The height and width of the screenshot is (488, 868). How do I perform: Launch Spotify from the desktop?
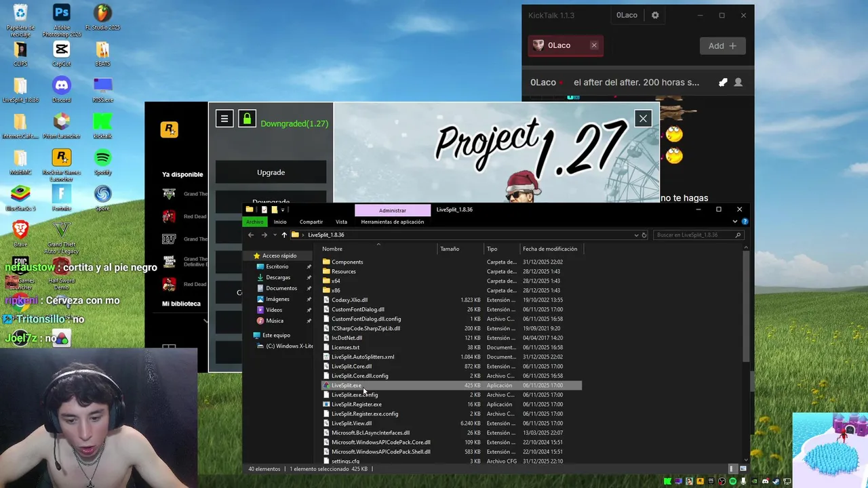click(102, 163)
